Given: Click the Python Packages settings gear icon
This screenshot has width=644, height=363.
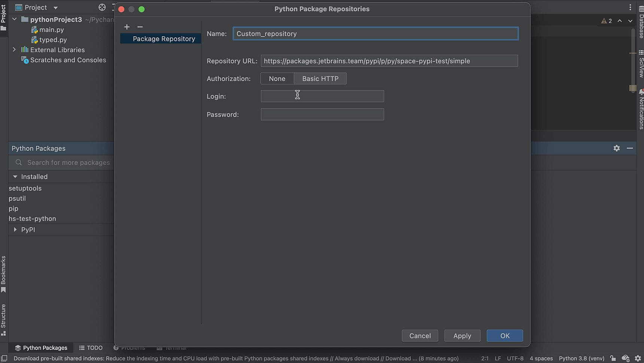Looking at the screenshot, I should (x=617, y=148).
